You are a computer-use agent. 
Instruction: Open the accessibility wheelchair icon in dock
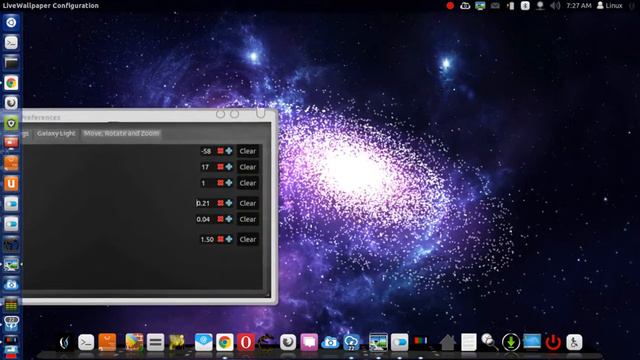[x=574, y=342]
